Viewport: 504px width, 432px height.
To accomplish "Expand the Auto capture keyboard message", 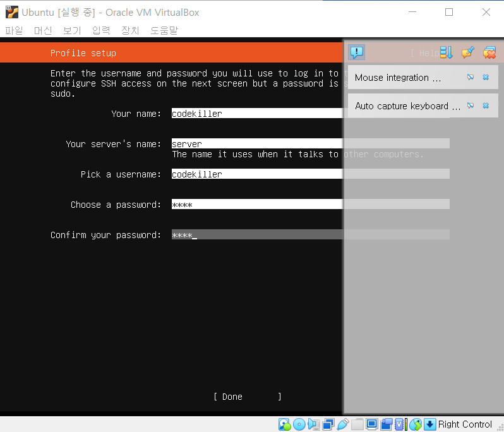I will [407, 105].
